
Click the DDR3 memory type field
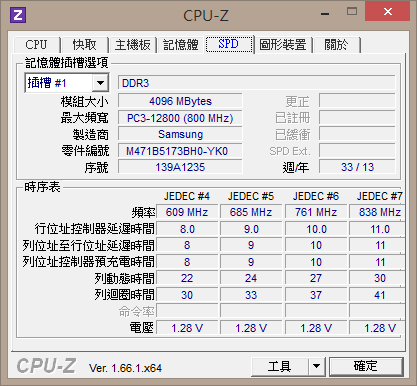257,83
